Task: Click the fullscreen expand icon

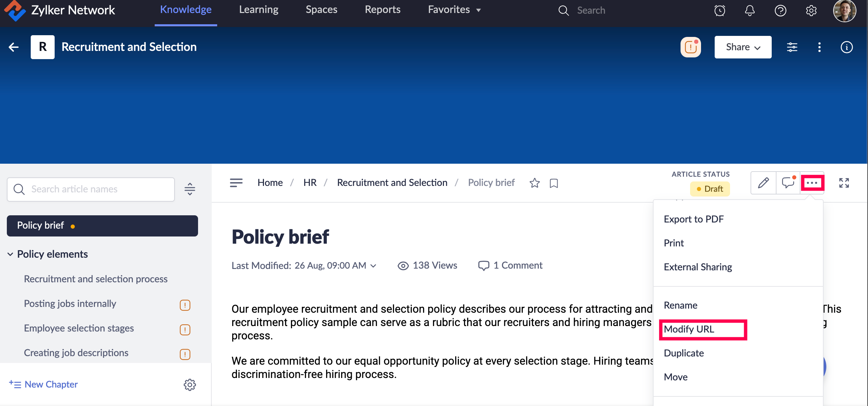Action: tap(844, 183)
